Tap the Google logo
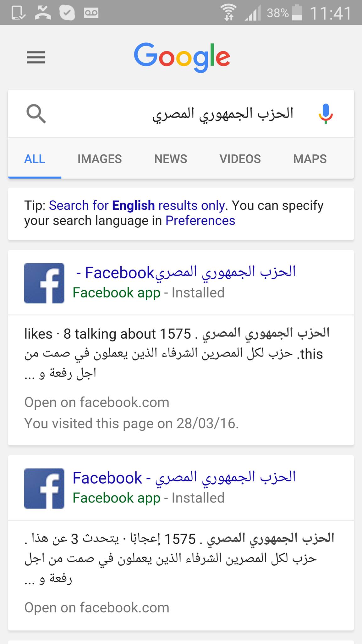Viewport: 362px width, 644px height. (x=182, y=58)
